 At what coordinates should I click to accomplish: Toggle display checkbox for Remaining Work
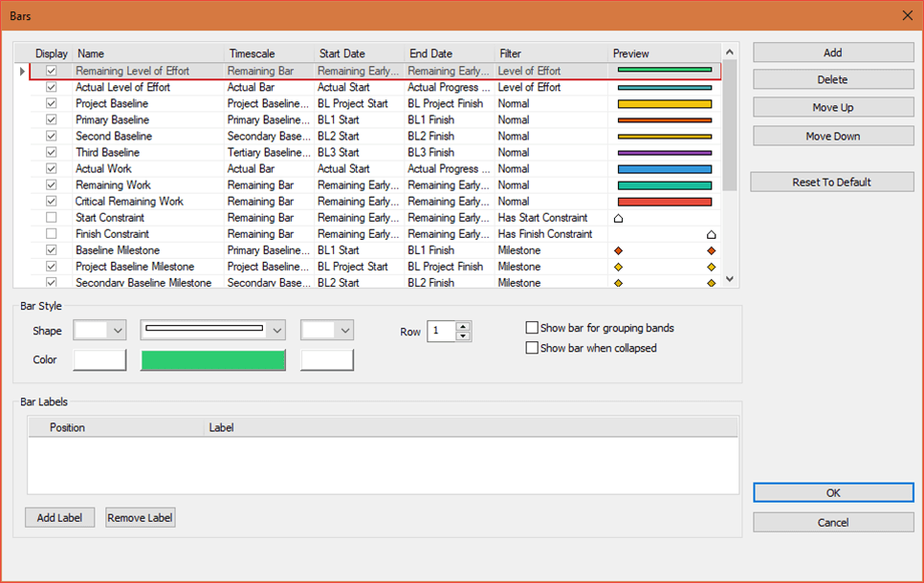[x=52, y=184]
